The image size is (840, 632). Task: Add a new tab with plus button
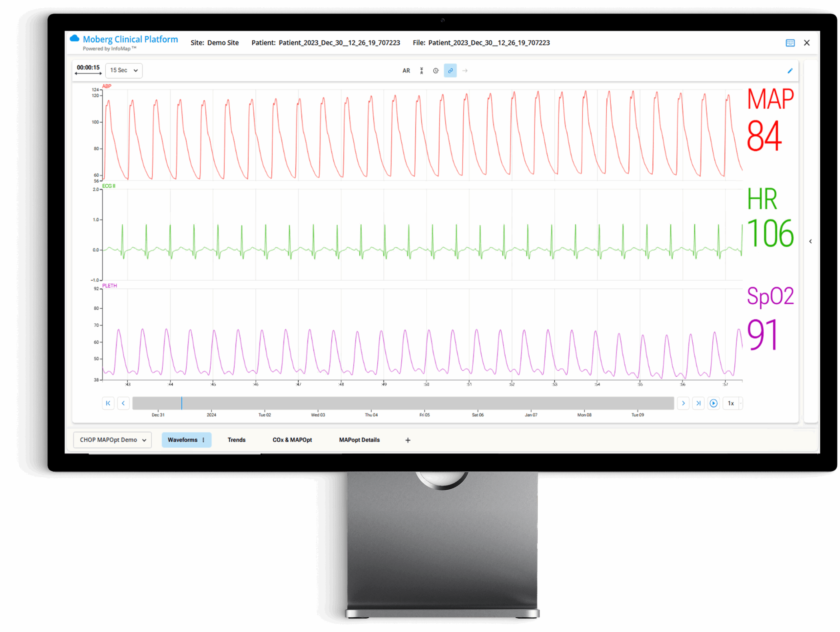coord(408,440)
